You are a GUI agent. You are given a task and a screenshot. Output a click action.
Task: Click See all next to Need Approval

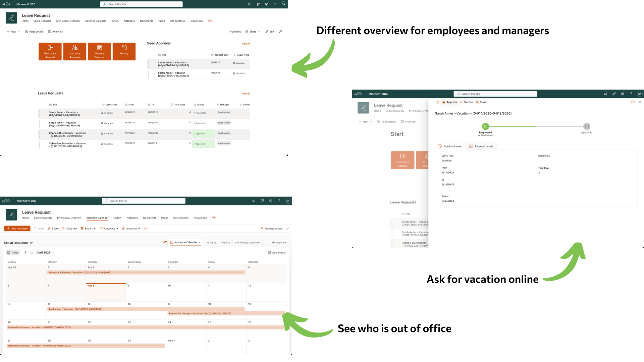(246, 44)
